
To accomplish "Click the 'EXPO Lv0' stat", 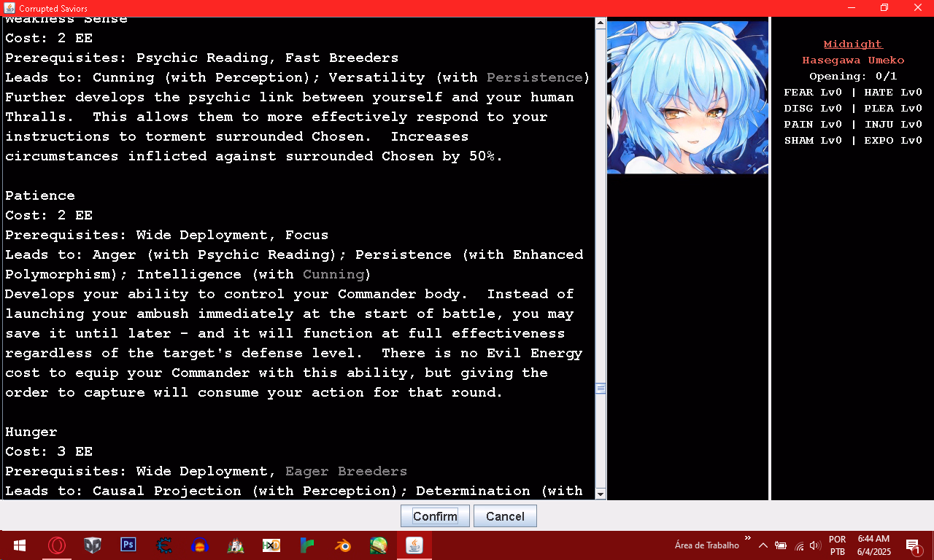I will [x=893, y=140].
